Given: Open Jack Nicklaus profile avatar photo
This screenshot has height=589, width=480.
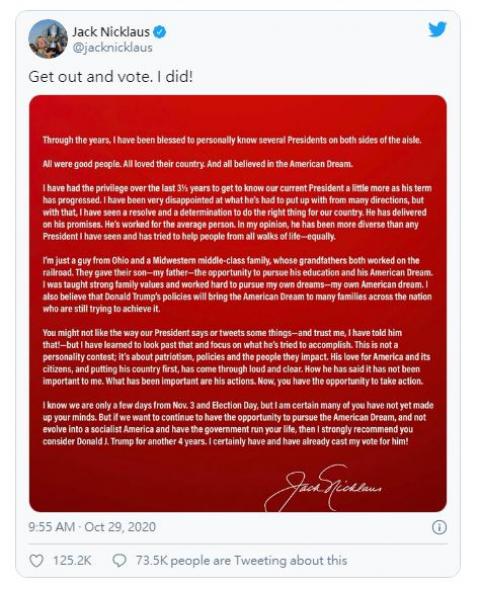Looking at the screenshot, I should pos(48,39).
